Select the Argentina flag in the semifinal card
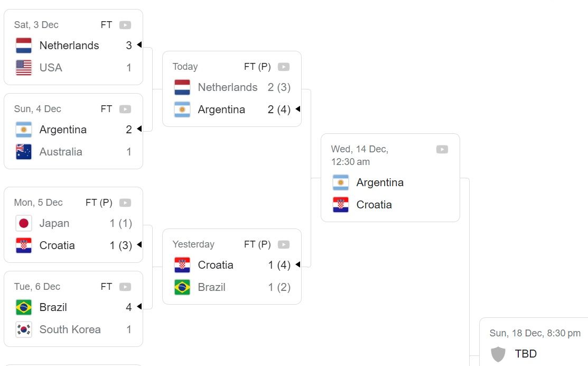The width and height of the screenshot is (588, 366). tap(340, 182)
